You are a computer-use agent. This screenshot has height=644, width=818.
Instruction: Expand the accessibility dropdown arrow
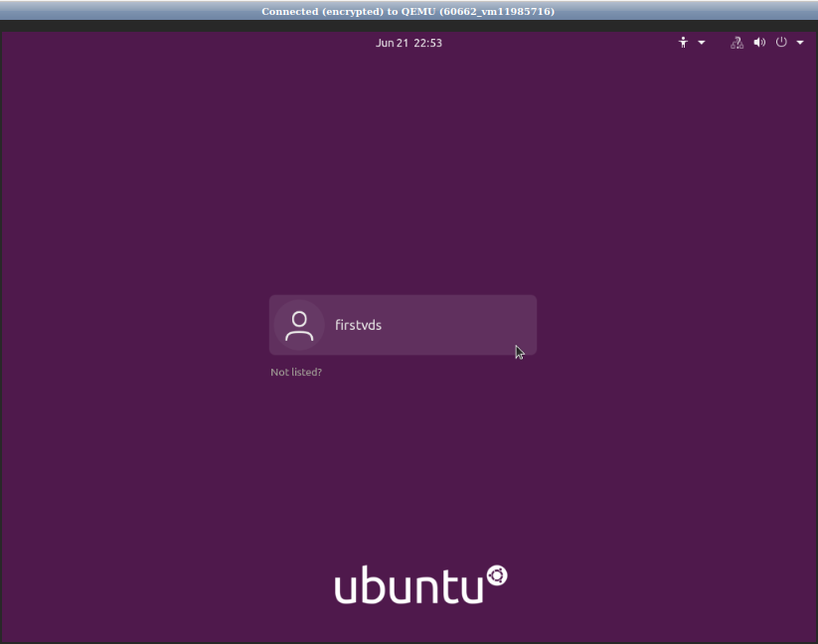[701, 43]
